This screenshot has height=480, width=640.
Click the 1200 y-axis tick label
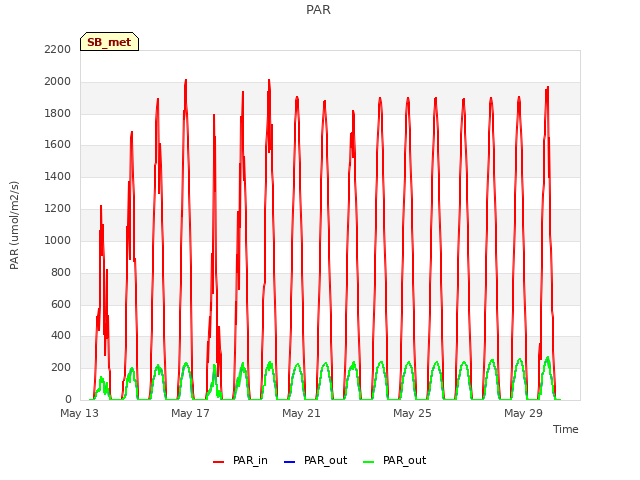click(58, 209)
